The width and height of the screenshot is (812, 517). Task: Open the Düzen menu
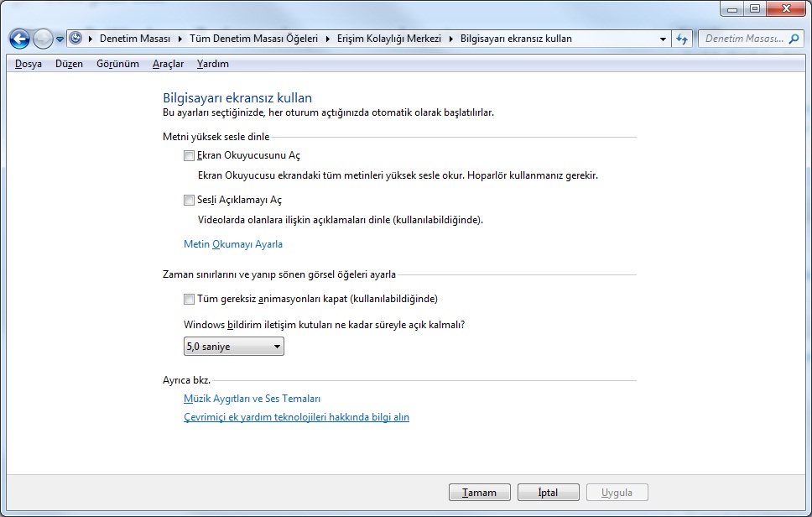tap(69, 64)
